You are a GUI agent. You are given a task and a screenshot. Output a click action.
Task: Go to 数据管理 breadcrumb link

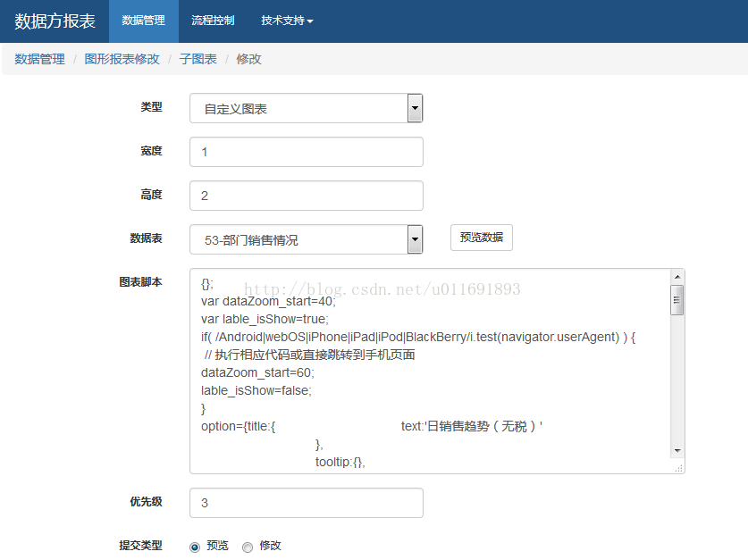39,59
